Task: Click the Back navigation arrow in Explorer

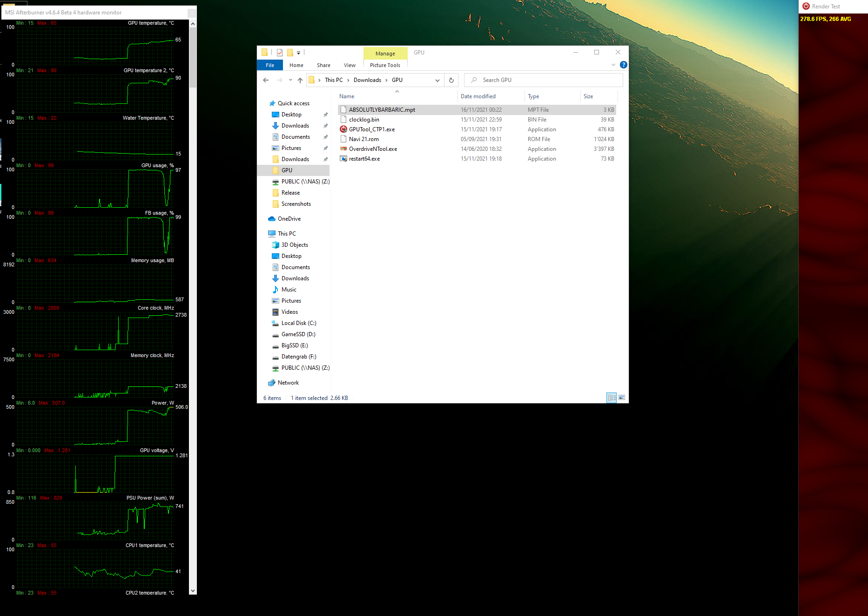Action: [266, 80]
